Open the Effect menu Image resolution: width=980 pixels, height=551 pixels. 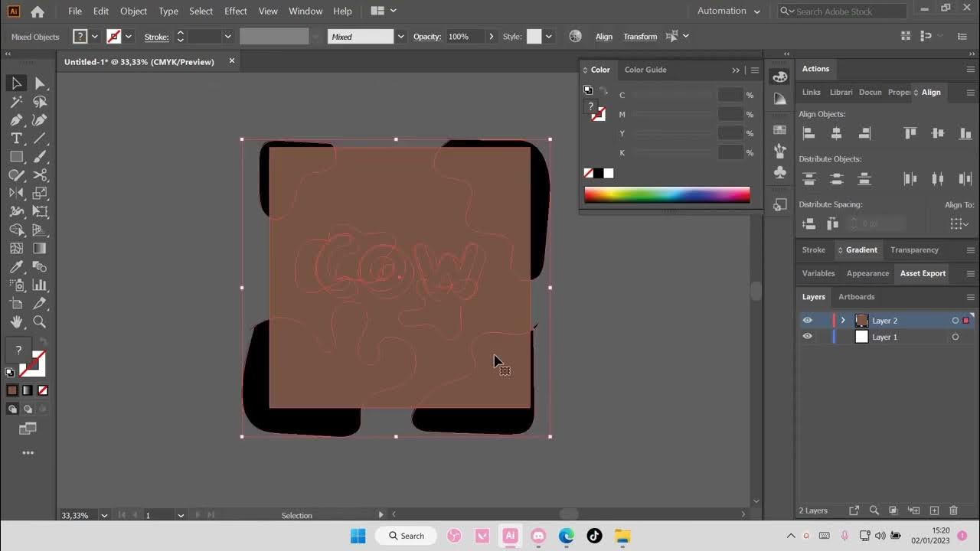pos(236,11)
